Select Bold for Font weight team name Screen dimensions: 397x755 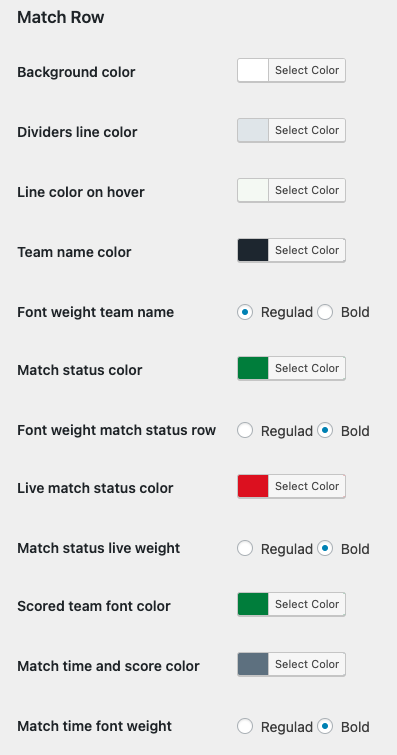325,312
